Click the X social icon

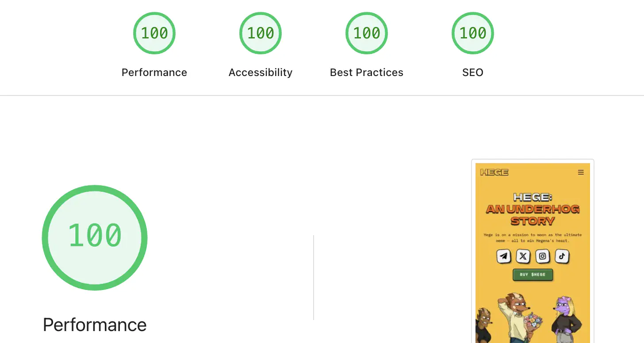tap(523, 256)
